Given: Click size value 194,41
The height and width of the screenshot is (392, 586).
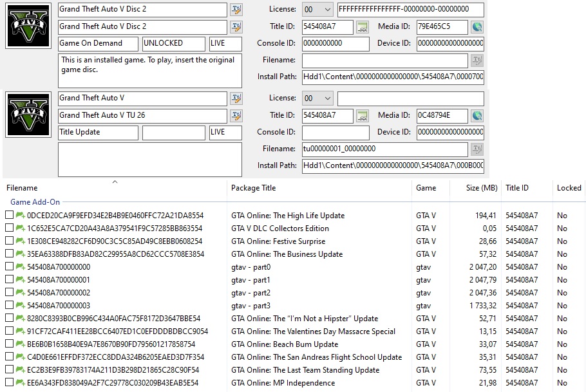Looking at the screenshot, I should click(486, 216).
